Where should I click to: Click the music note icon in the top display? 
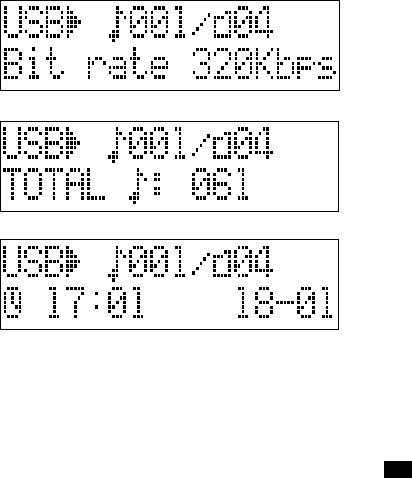[x=116, y=24]
